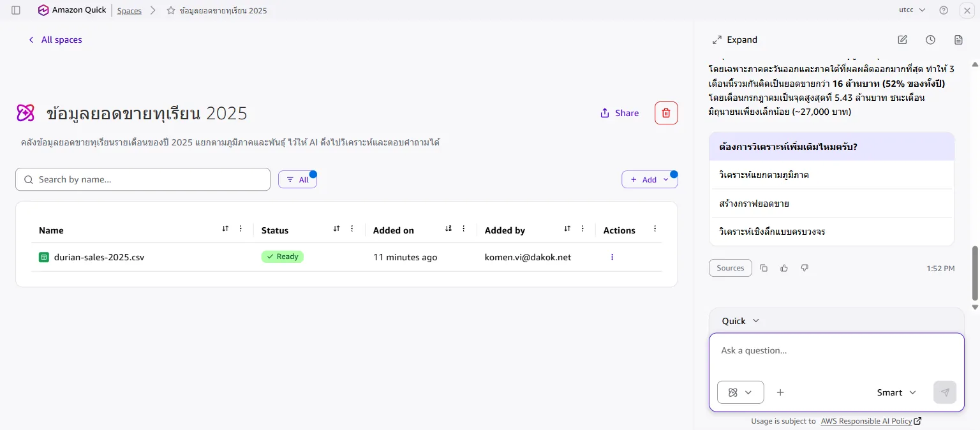
Task: Give the response a thumbs up
Action: pos(784,268)
